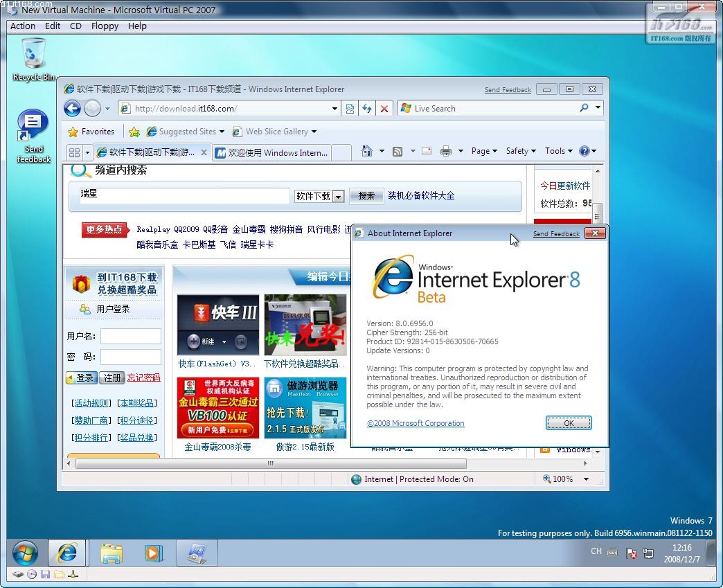This screenshot has width=723, height=588.
Task: Open Favorites with the star button
Action: [x=91, y=132]
